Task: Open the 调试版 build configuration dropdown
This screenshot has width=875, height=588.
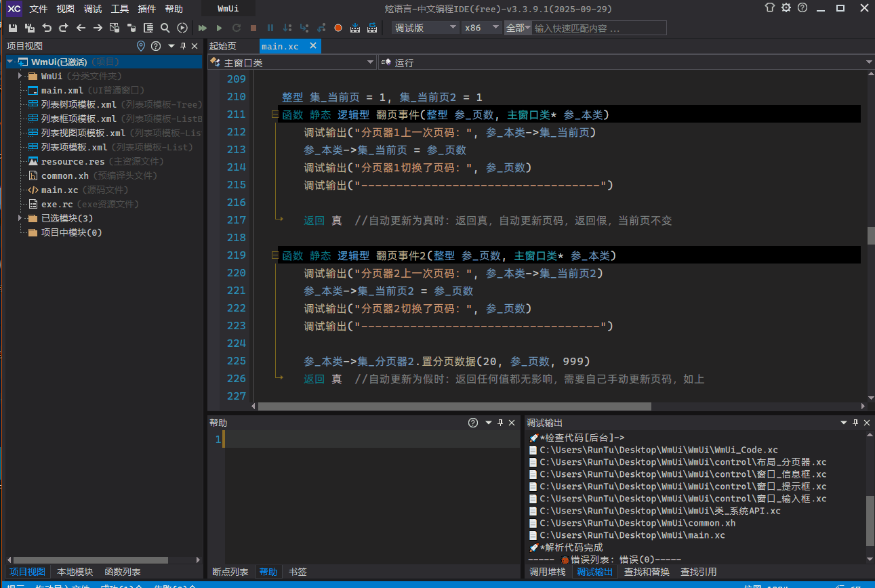Action: click(x=426, y=28)
